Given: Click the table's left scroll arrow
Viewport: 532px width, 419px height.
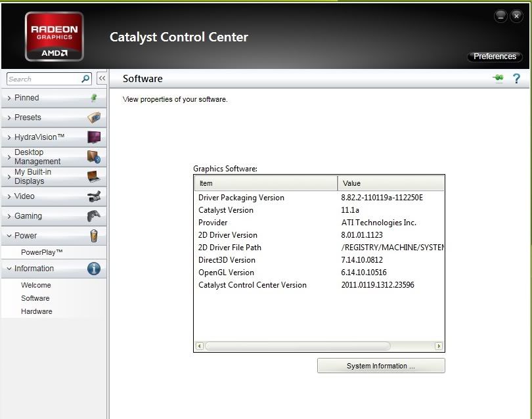Looking at the screenshot, I should 200,346.
